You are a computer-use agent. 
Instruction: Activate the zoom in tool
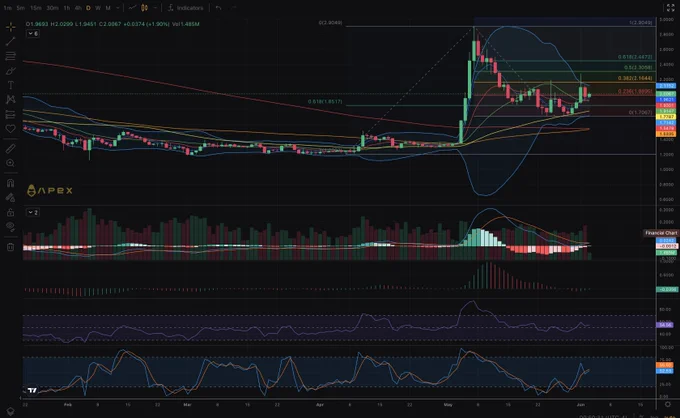coord(11,163)
